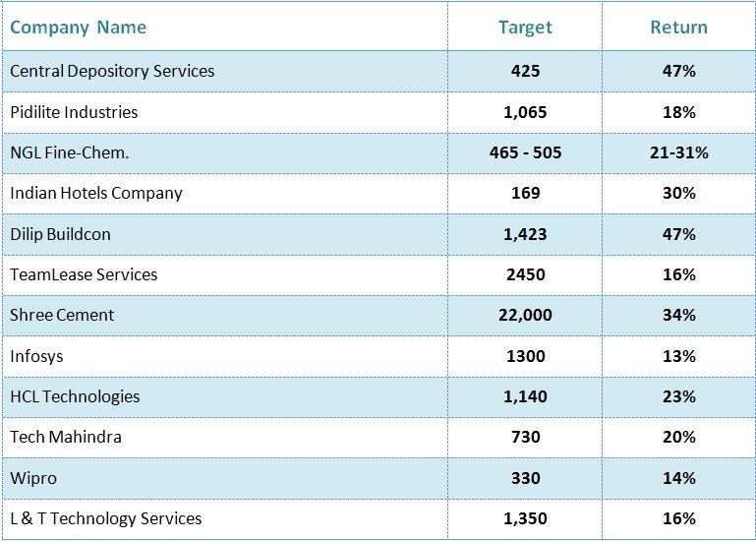Select the Target column header

[x=525, y=28]
